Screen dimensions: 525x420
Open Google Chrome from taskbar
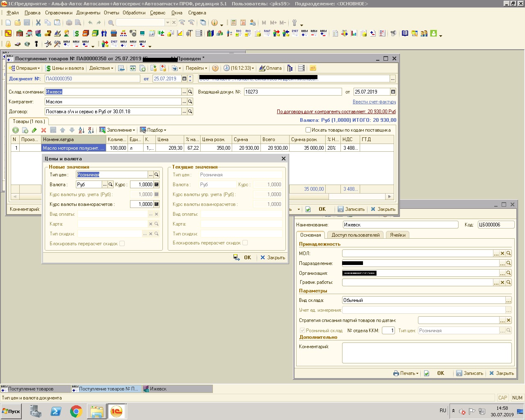76,411
